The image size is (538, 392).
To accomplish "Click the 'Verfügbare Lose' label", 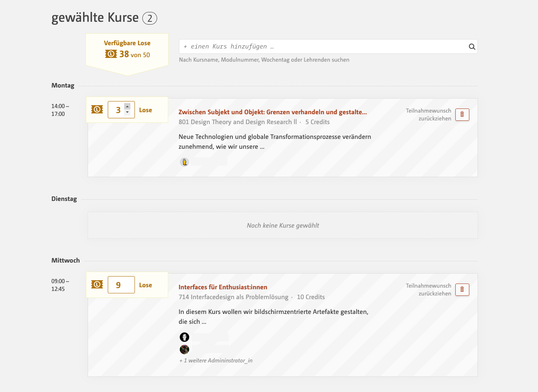I will 127,43.
